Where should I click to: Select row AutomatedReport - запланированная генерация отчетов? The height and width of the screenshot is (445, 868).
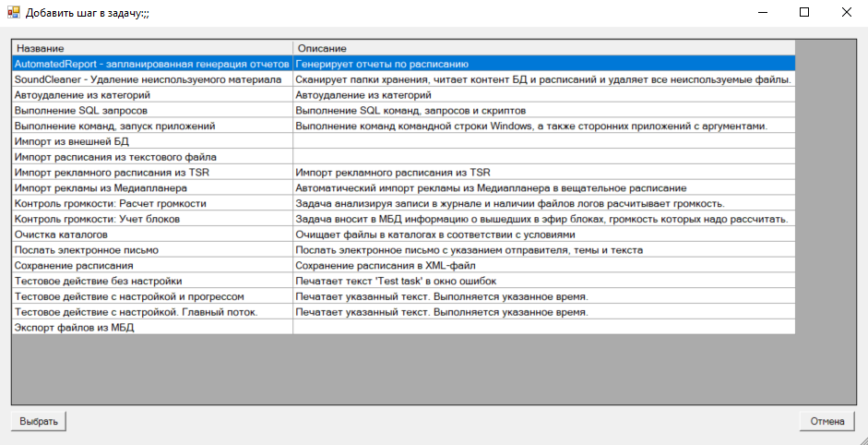click(x=403, y=64)
